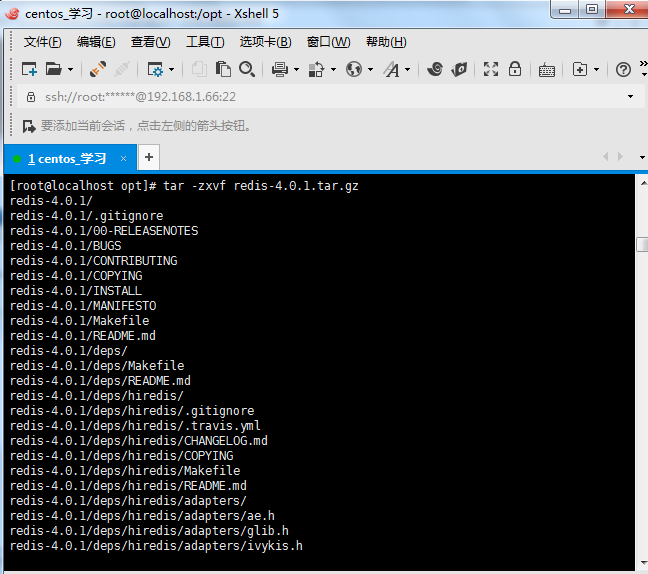
Task: Click the Font letter A icon
Action: [x=392, y=69]
